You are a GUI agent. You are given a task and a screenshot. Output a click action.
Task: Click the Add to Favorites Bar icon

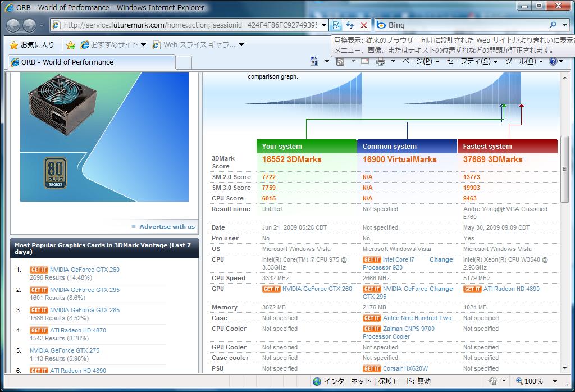[71, 45]
